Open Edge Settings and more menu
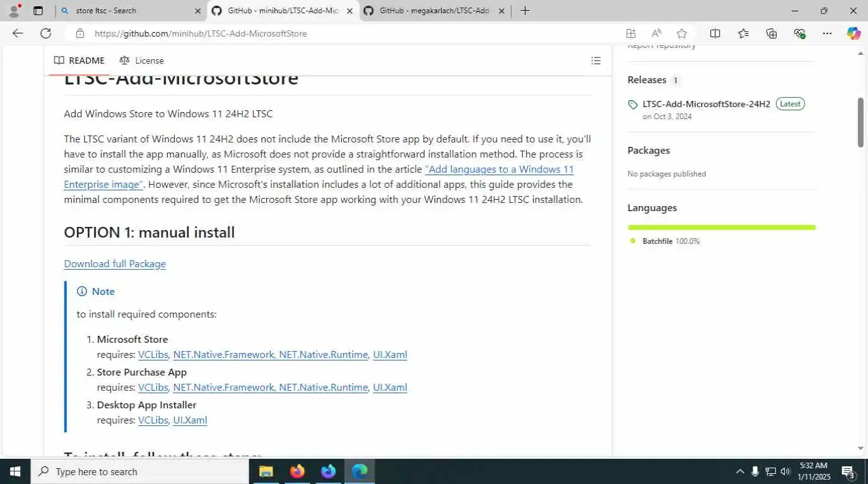The image size is (868, 484). coord(828,33)
